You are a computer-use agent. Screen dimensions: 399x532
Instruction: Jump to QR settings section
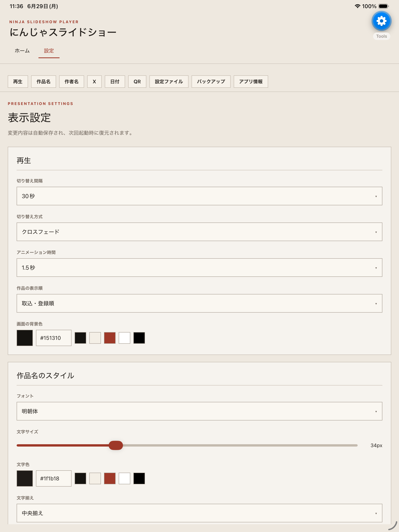click(x=137, y=82)
